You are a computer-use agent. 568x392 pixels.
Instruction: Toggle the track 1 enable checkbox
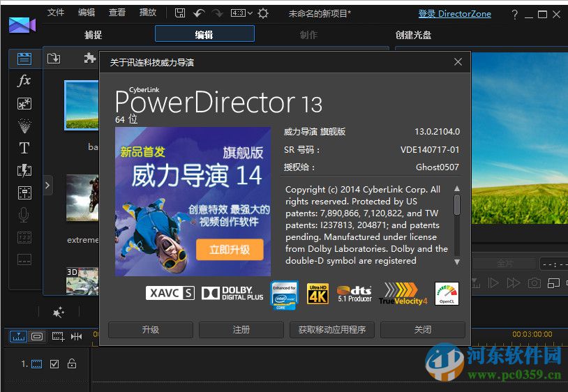pyautogui.click(x=54, y=364)
